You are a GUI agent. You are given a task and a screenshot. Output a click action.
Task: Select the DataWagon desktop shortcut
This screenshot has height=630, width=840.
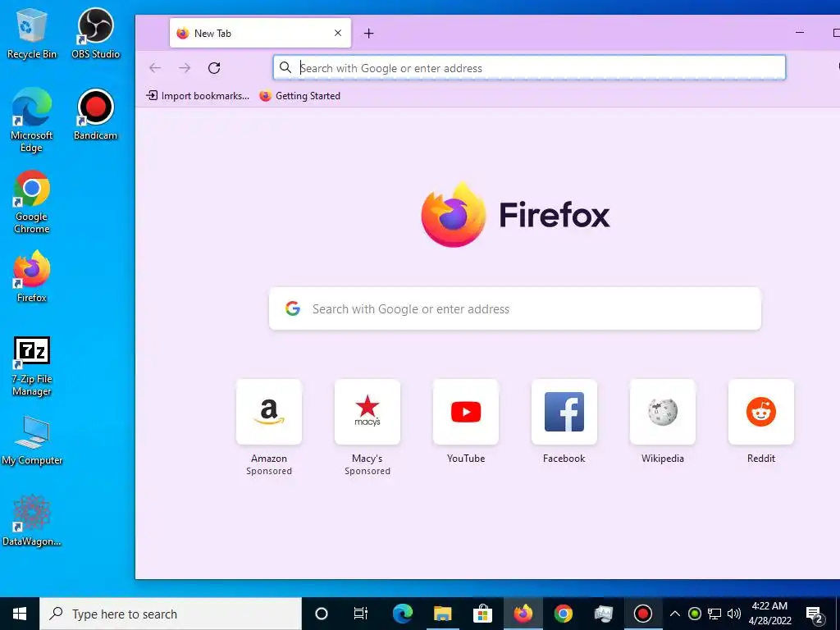(32, 520)
